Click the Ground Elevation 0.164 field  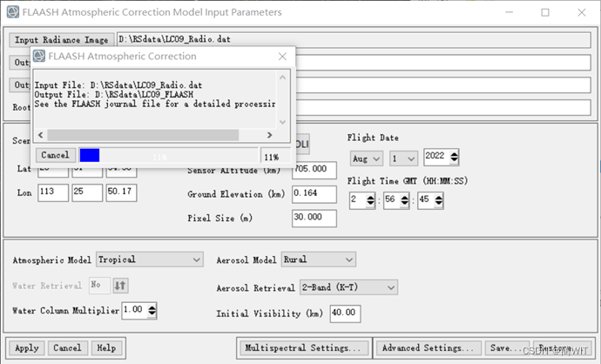(x=314, y=194)
